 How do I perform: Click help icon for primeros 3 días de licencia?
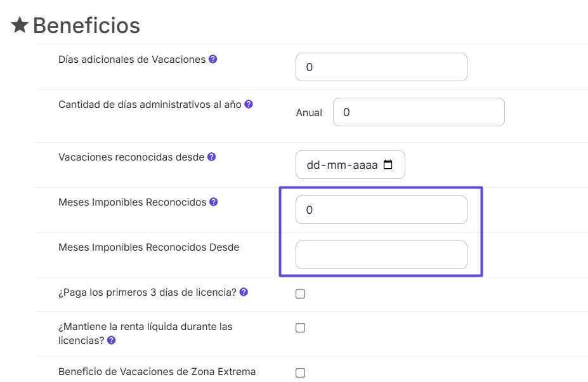pos(244,293)
